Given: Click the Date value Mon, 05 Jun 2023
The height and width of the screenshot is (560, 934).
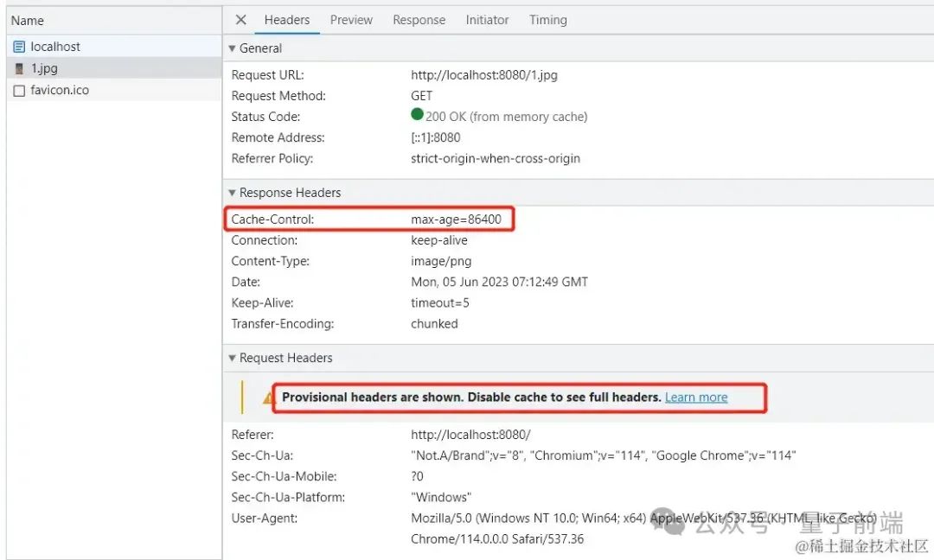Looking at the screenshot, I should (499, 282).
